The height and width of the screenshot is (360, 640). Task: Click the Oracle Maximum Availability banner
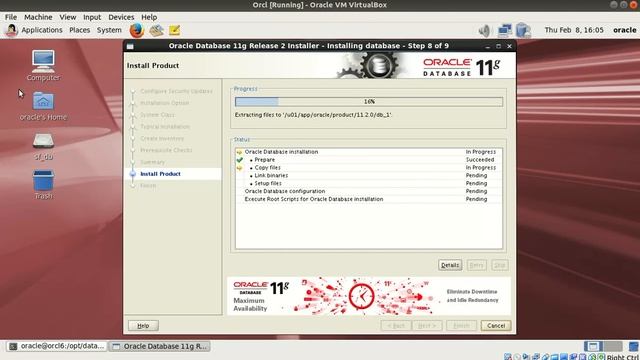pos(369,296)
